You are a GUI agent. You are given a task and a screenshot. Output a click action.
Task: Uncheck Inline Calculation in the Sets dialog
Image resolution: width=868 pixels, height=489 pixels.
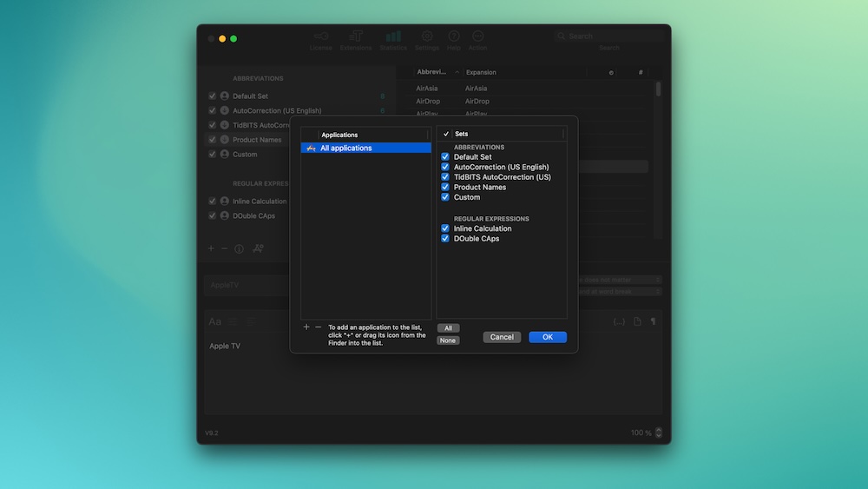pos(445,228)
